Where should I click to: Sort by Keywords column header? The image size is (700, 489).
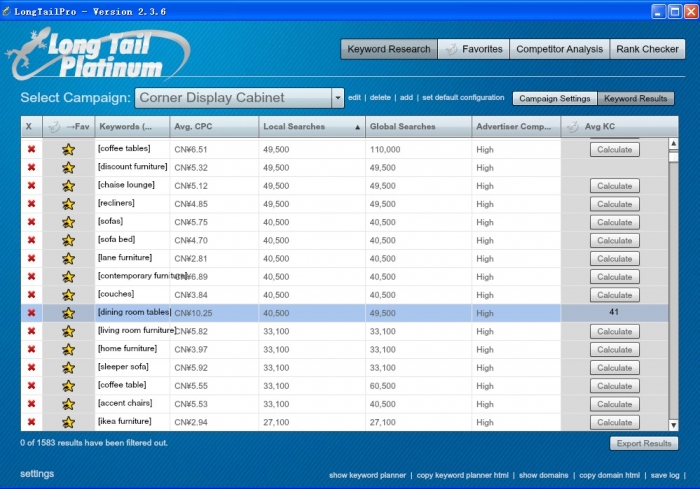(x=132, y=126)
